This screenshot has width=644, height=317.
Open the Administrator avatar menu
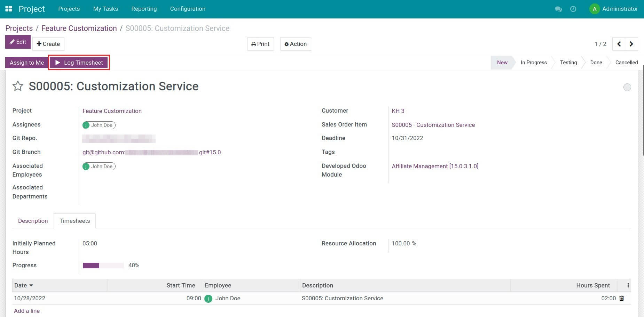(595, 9)
